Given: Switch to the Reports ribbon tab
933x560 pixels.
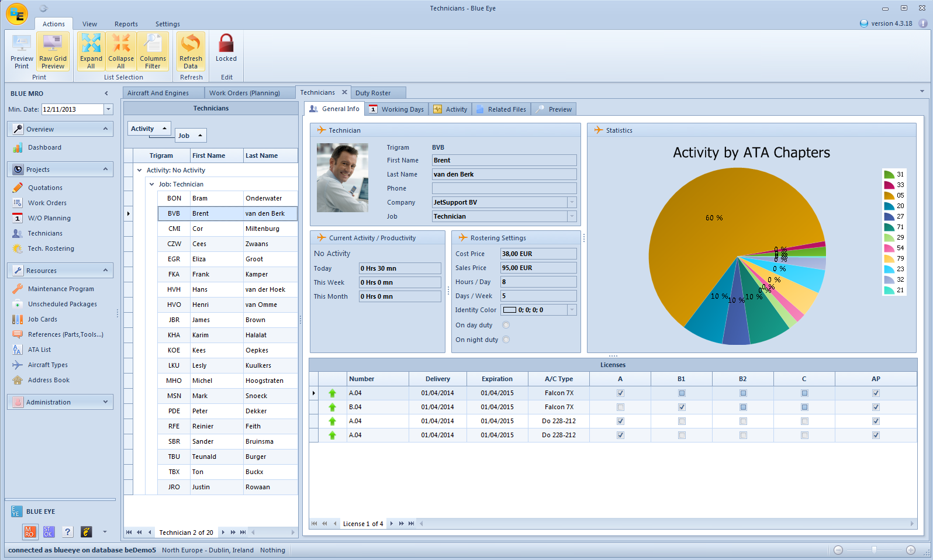Looking at the screenshot, I should (126, 24).
